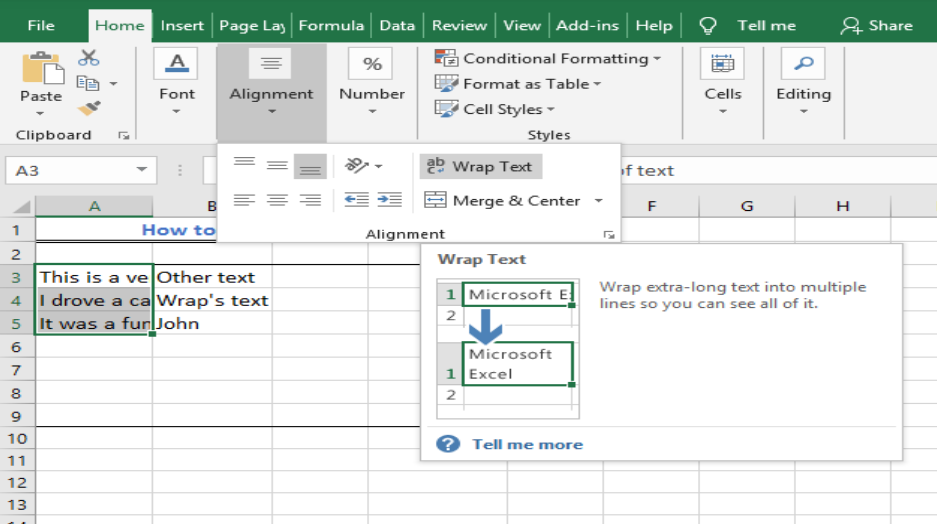Viewport: 937px width, 524px height.
Task: Switch to the Insert tab
Action: click(182, 26)
